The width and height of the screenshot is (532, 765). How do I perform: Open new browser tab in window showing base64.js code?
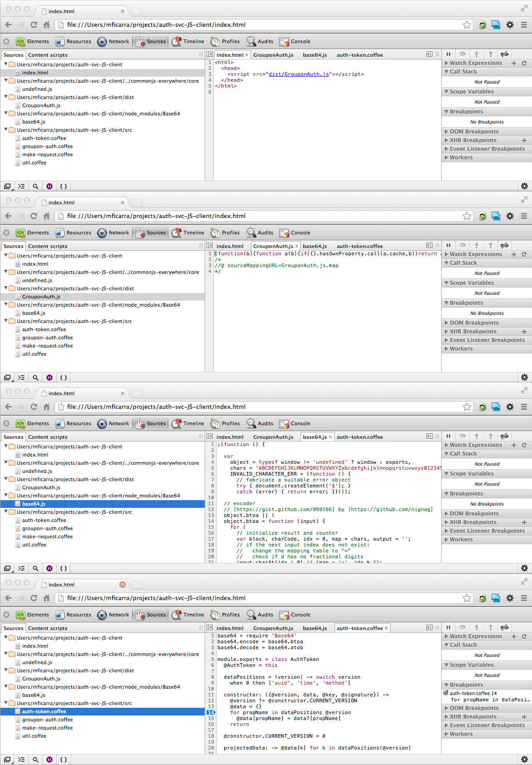coord(136,393)
